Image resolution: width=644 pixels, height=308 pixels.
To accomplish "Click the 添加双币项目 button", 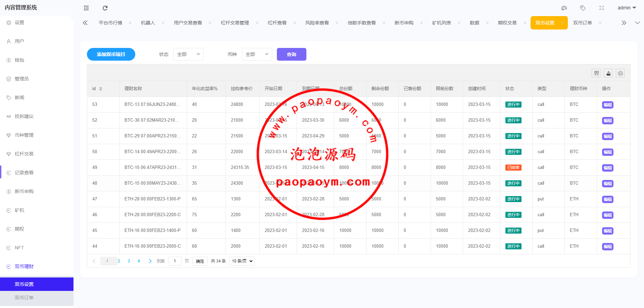I will click(x=111, y=54).
